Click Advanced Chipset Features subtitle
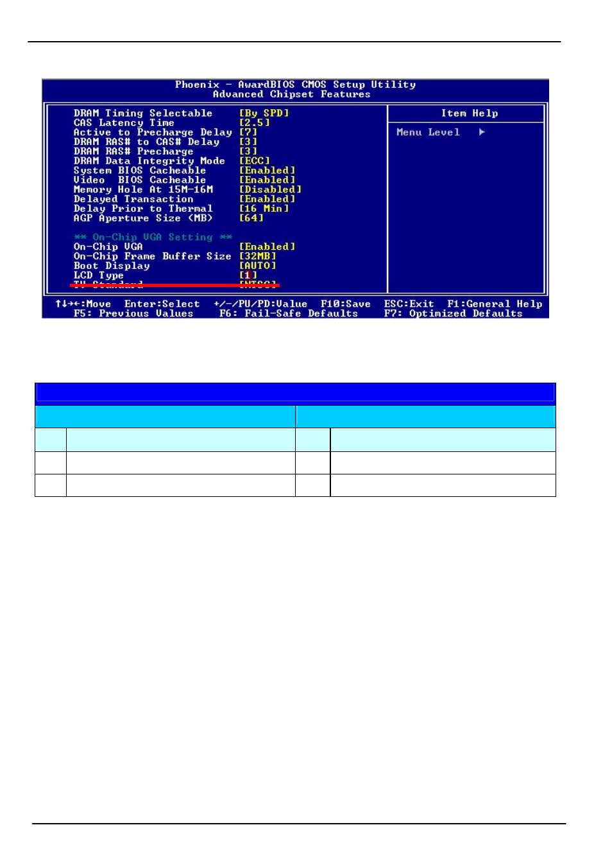The image size is (612, 868). 292,94
